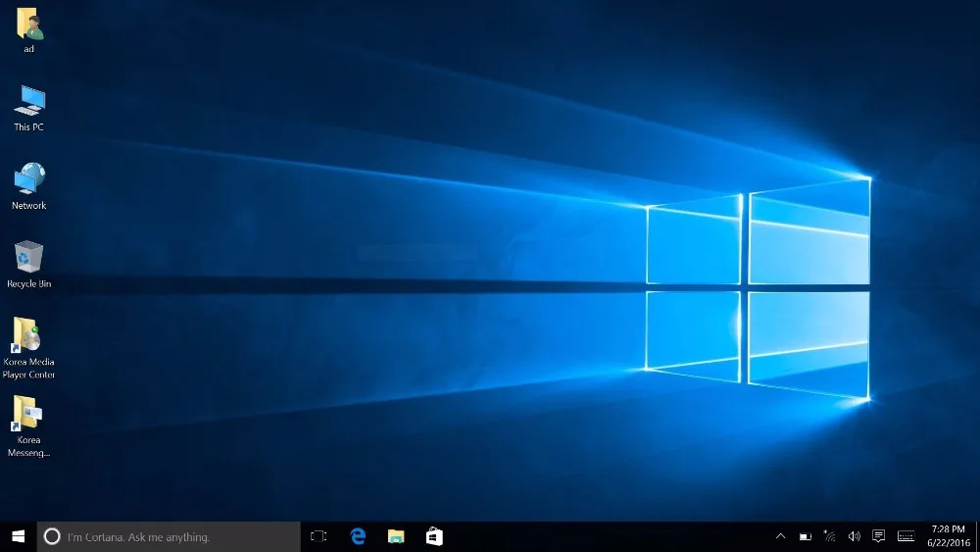Open the Wi-Fi network flyout
980x552 pixels.
click(x=829, y=536)
